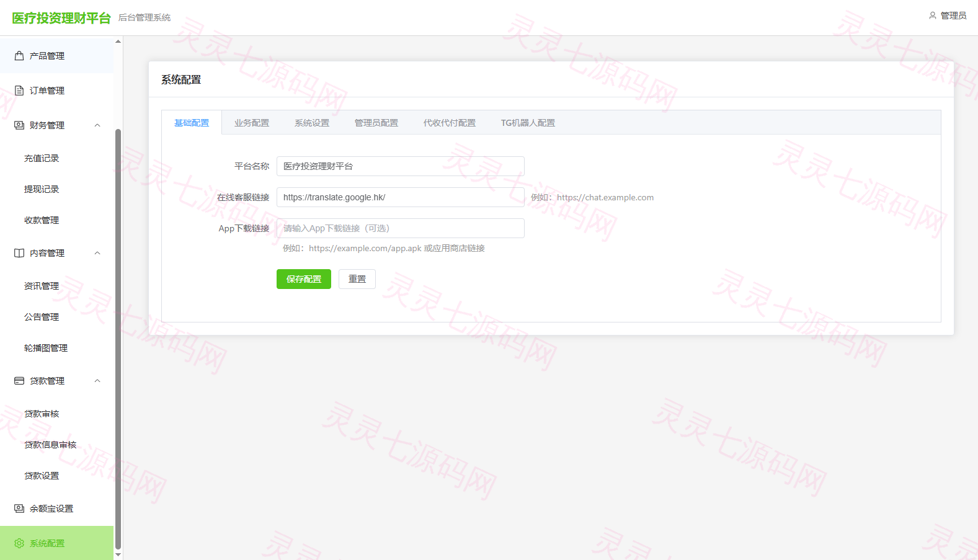Focus the App下载链接 input field

click(401, 228)
